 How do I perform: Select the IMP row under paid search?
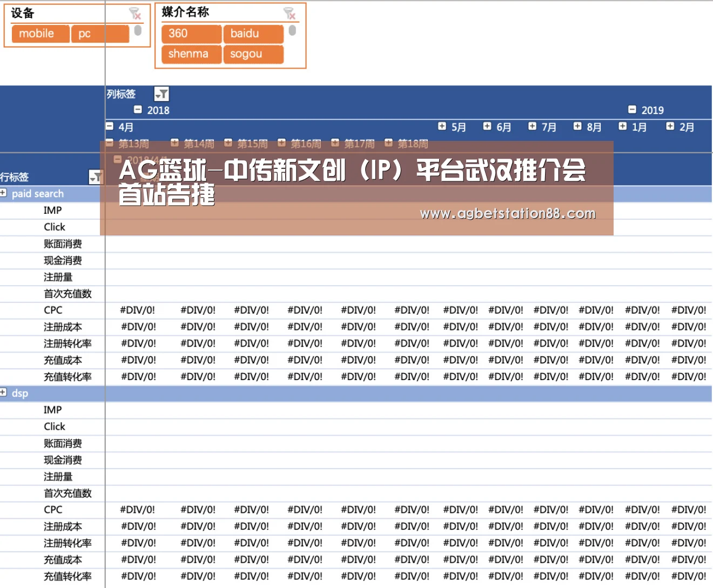point(52,211)
